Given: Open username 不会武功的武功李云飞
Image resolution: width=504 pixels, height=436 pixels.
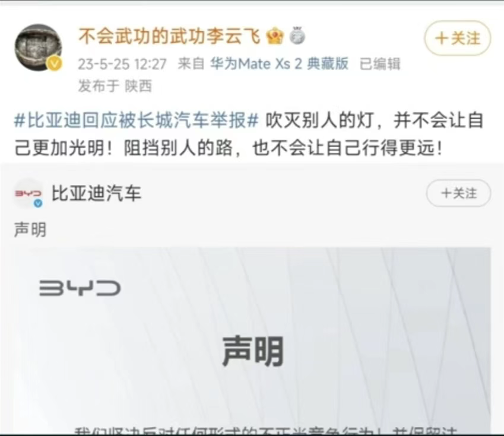Looking at the screenshot, I should point(169,36).
